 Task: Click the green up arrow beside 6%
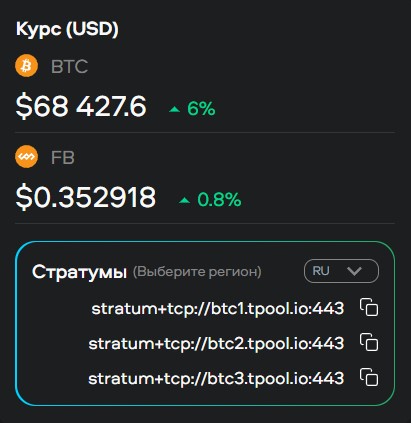point(174,109)
